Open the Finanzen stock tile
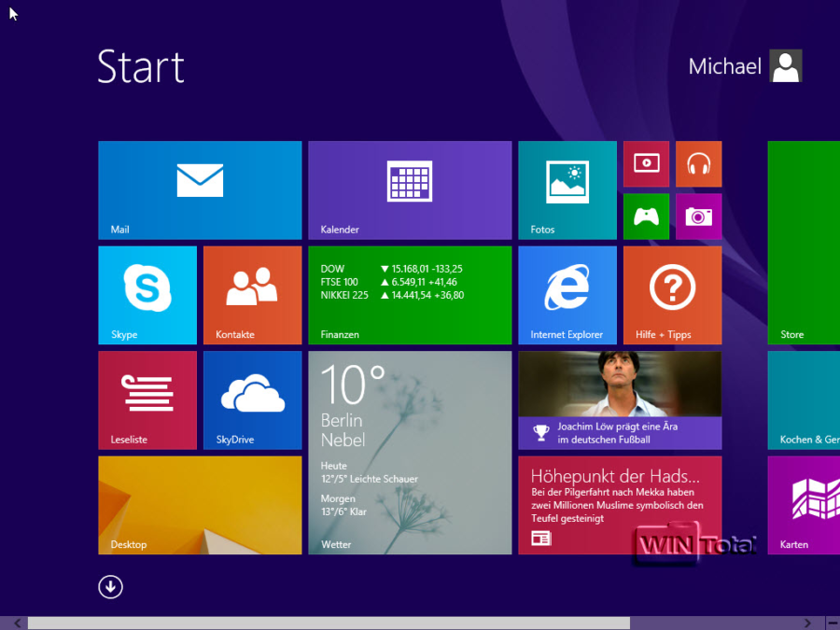This screenshot has height=630, width=840. coord(410,295)
